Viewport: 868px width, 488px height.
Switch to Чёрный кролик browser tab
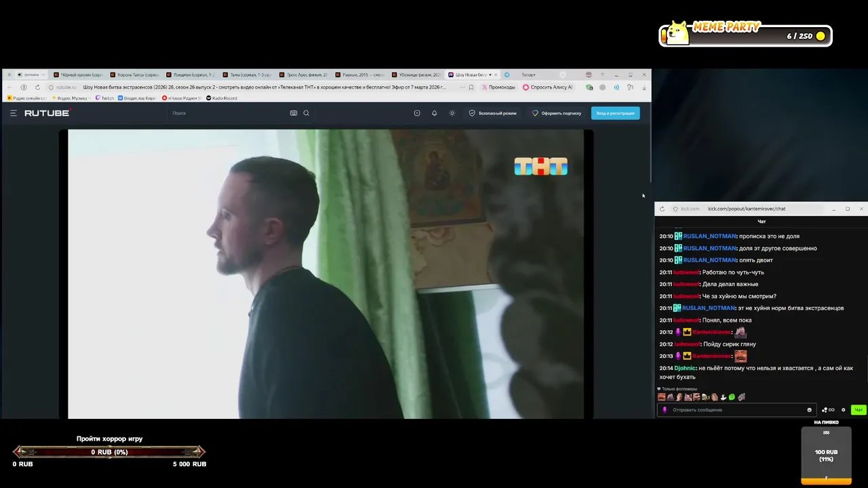pos(78,75)
